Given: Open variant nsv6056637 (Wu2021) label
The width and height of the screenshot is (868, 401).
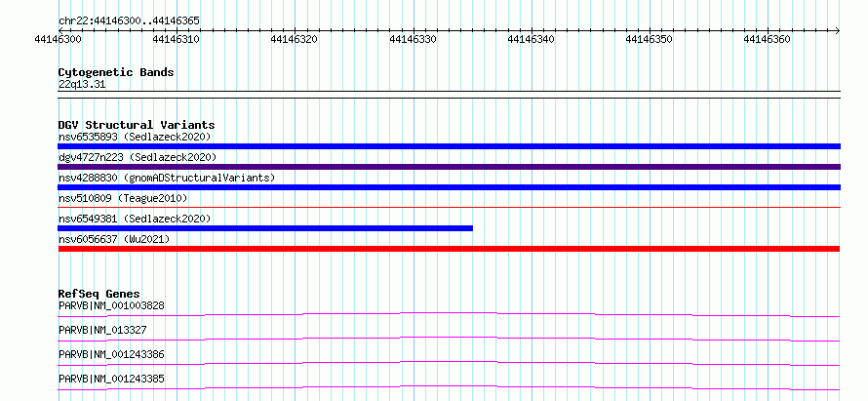Looking at the screenshot, I should click(114, 239).
